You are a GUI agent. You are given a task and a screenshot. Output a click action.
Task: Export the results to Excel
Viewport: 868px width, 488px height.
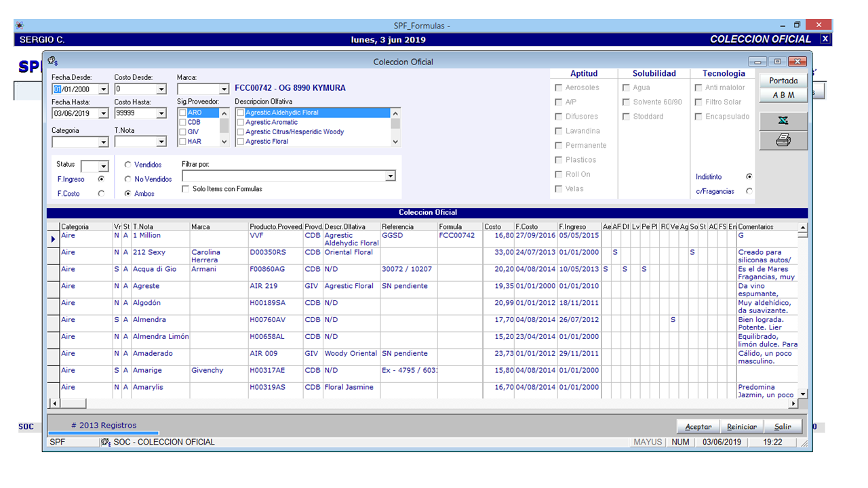tap(783, 121)
